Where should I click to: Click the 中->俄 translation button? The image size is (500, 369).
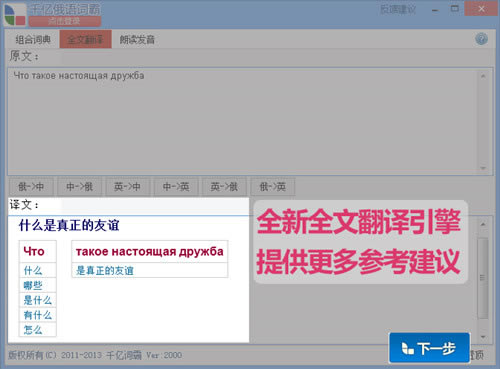click(x=79, y=187)
